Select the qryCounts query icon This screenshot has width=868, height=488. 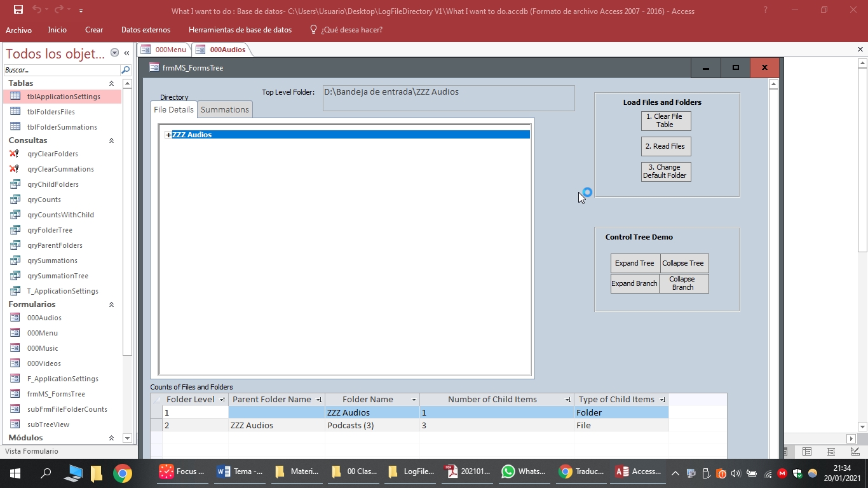click(x=15, y=200)
